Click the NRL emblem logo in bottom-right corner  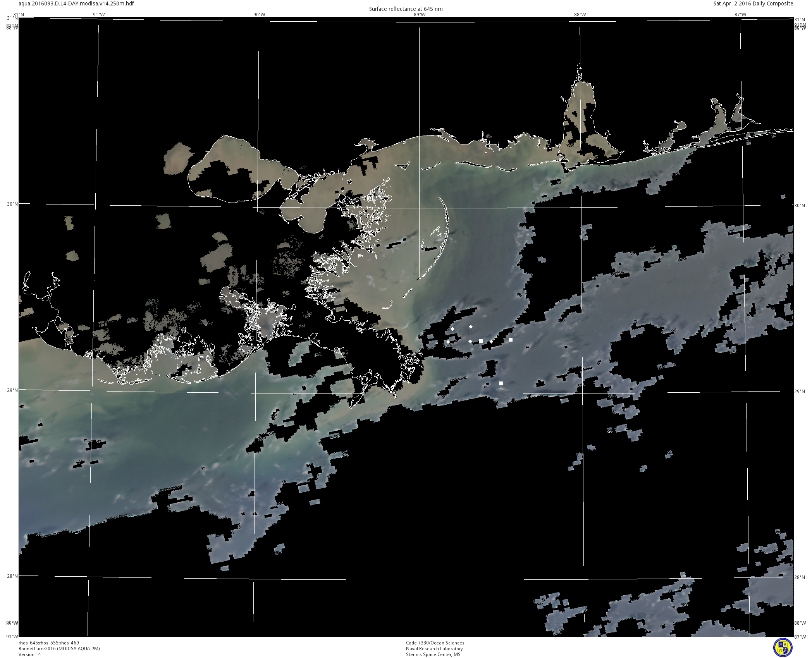[x=783, y=648]
